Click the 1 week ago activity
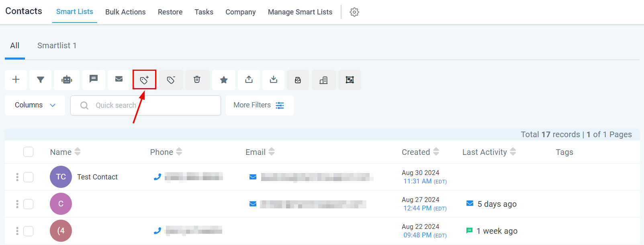 point(497,231)
